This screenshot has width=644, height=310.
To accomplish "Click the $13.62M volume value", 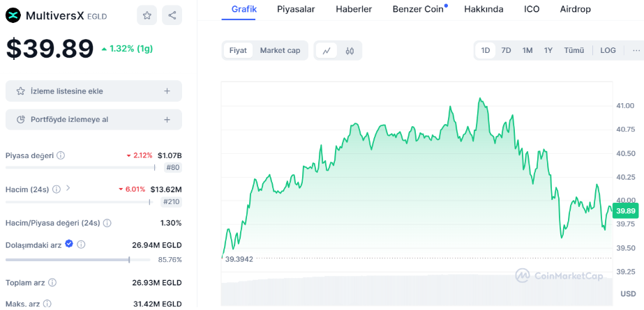I will 166,189.
